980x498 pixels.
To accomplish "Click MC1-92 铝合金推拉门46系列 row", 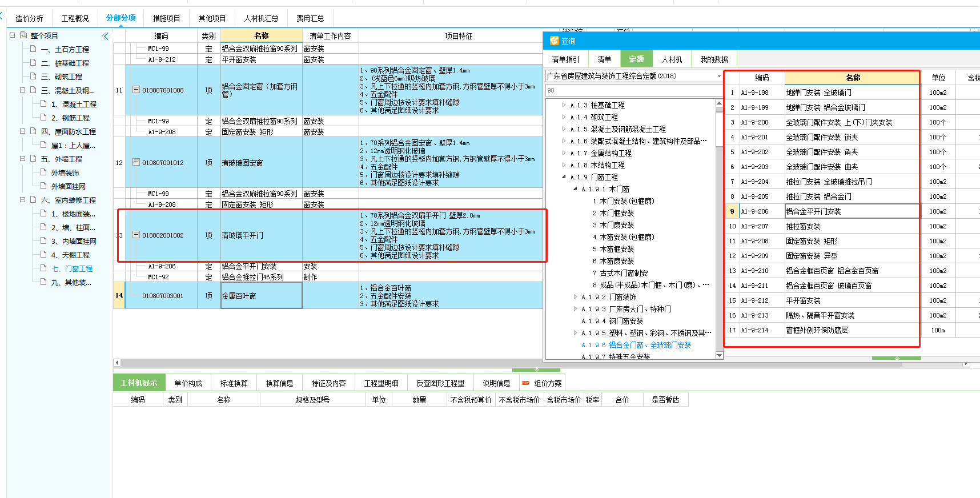I will 328,277.
